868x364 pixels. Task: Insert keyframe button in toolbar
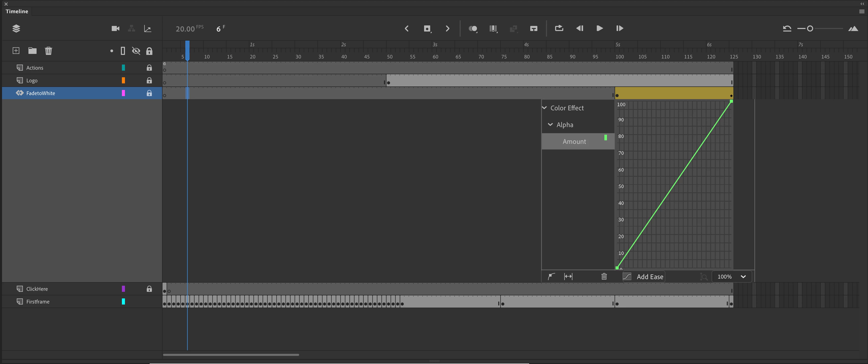tap(427, 29)
